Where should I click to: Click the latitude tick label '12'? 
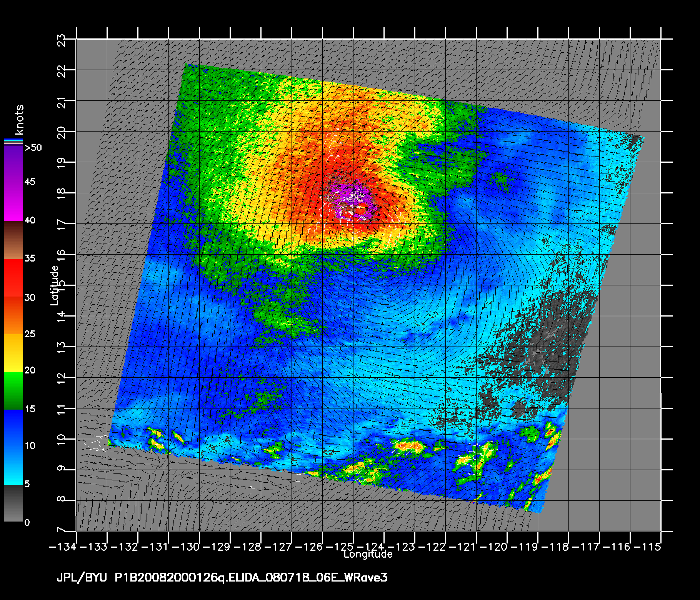[62, 379]
